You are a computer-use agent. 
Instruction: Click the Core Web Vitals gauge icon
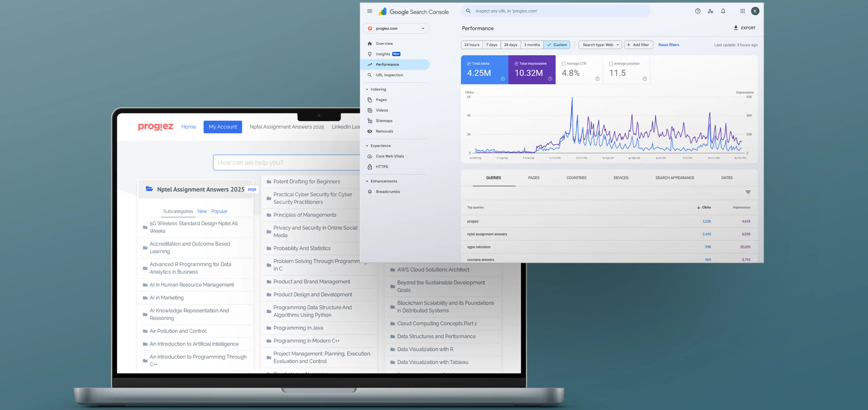pos(370,156)
